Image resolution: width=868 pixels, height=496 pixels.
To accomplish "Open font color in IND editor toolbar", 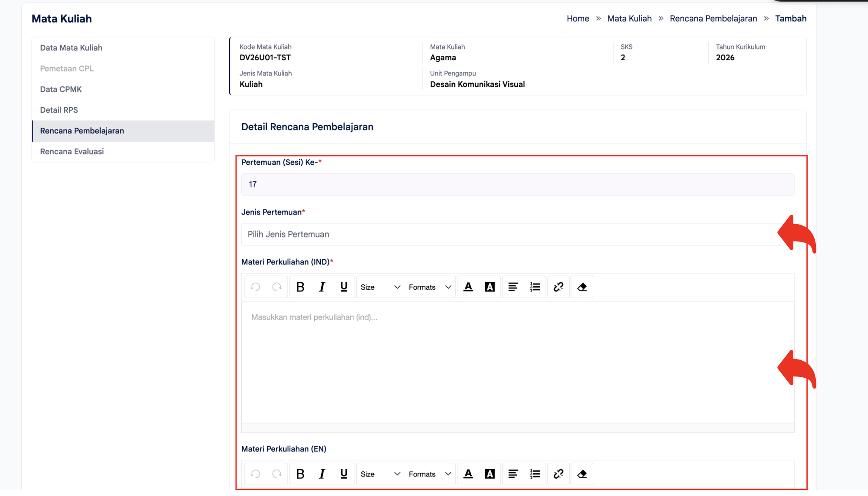I will click(468, 287).
